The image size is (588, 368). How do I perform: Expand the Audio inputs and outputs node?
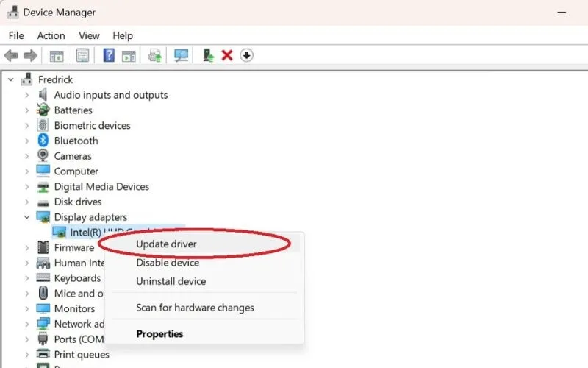[x=26, y=95]
